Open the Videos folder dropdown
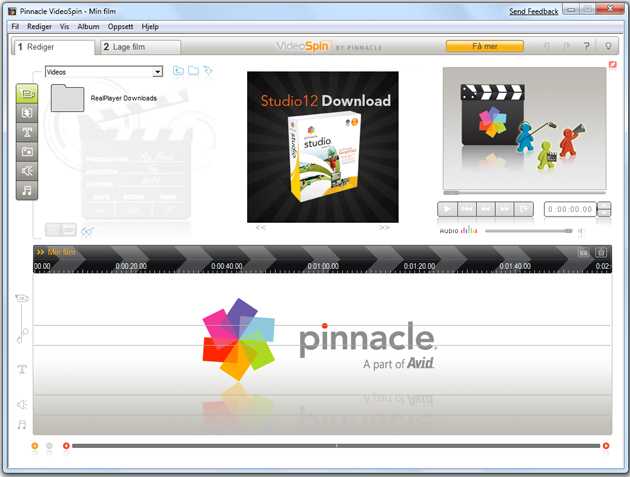This screenshot has height=477, width=630. point(158,72)
